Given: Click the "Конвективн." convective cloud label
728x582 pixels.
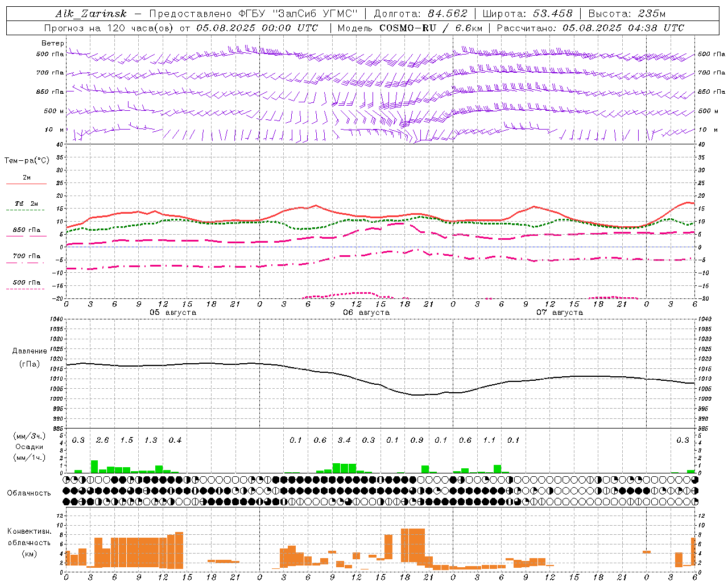Looking at the screenshot, I should [x=29, y=531].
